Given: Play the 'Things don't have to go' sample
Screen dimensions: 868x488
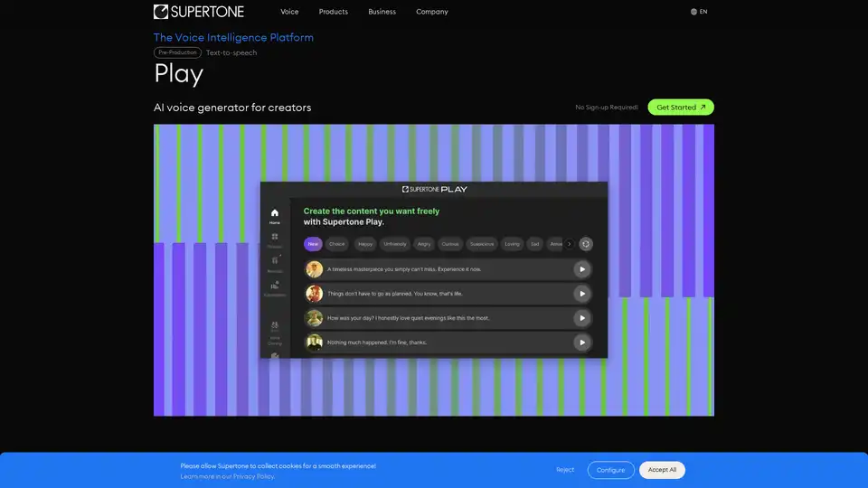Looking at the screenshot, I should (582, 294).
